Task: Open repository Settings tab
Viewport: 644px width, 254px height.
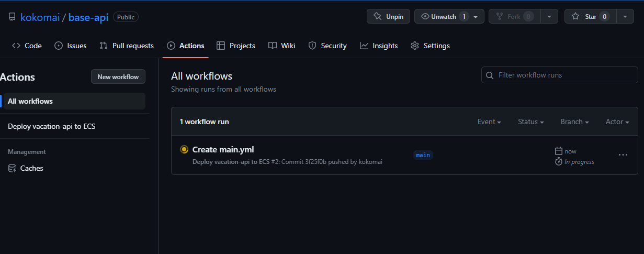Action: 430,46
